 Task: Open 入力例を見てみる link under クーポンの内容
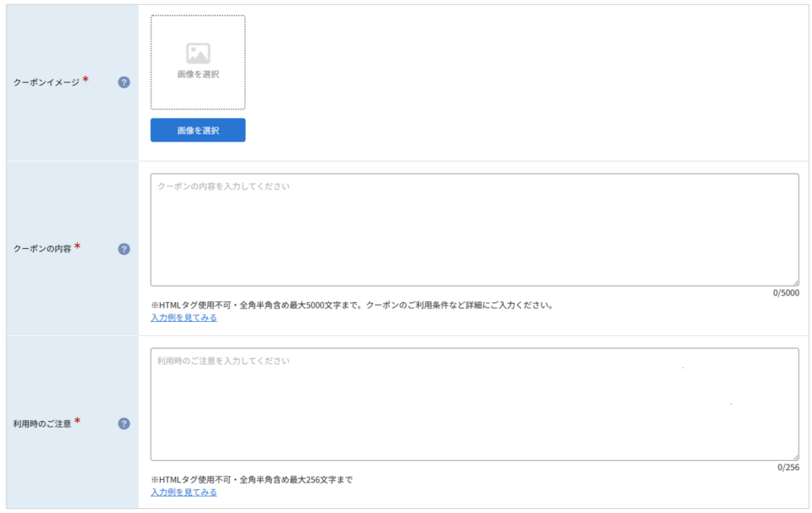184,318
